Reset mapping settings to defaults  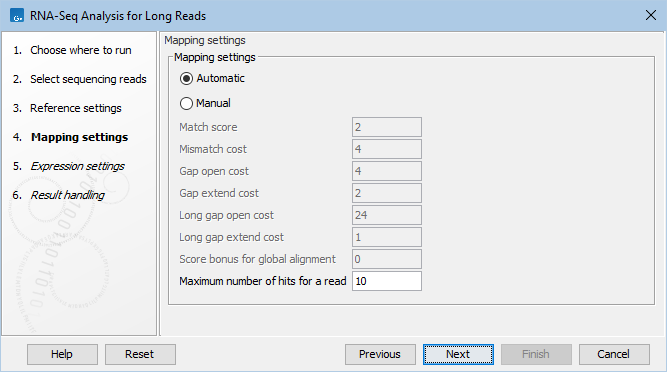click(140, 354)
